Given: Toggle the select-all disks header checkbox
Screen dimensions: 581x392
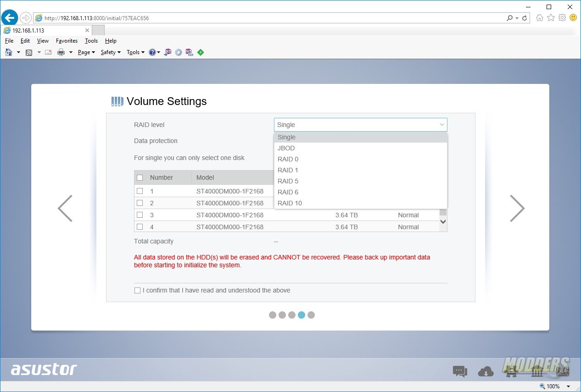Looking at the screenshot, I should (140, 177).
